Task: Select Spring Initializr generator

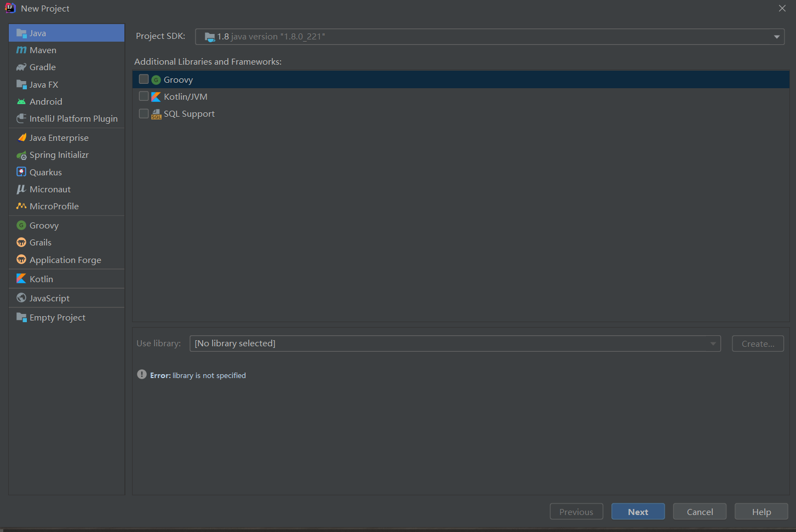Action: (67, 155)
